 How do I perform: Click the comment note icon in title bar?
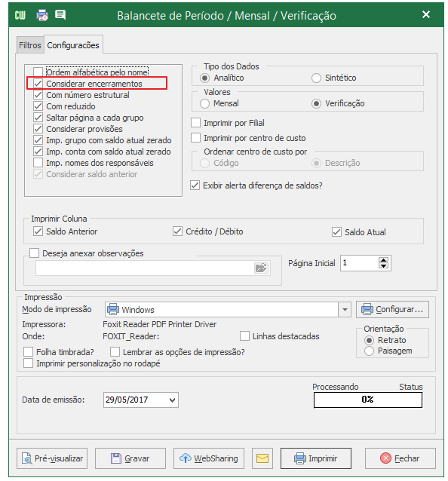[x=60, y=15]
